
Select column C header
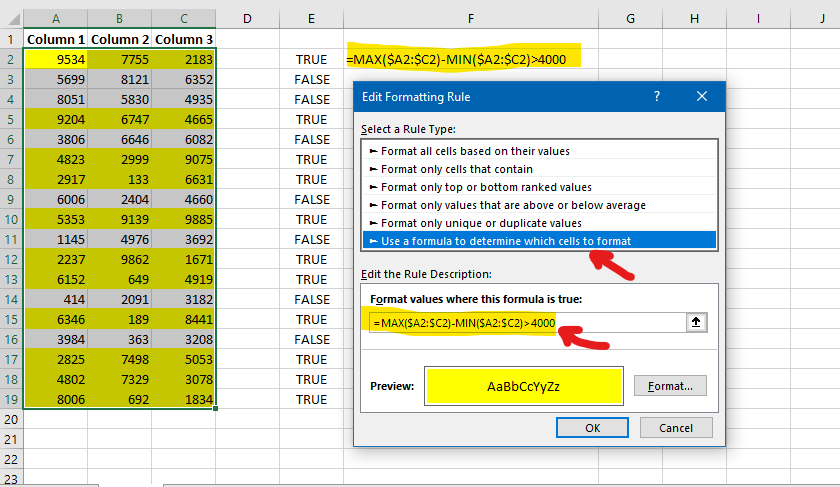coord(184,19)
